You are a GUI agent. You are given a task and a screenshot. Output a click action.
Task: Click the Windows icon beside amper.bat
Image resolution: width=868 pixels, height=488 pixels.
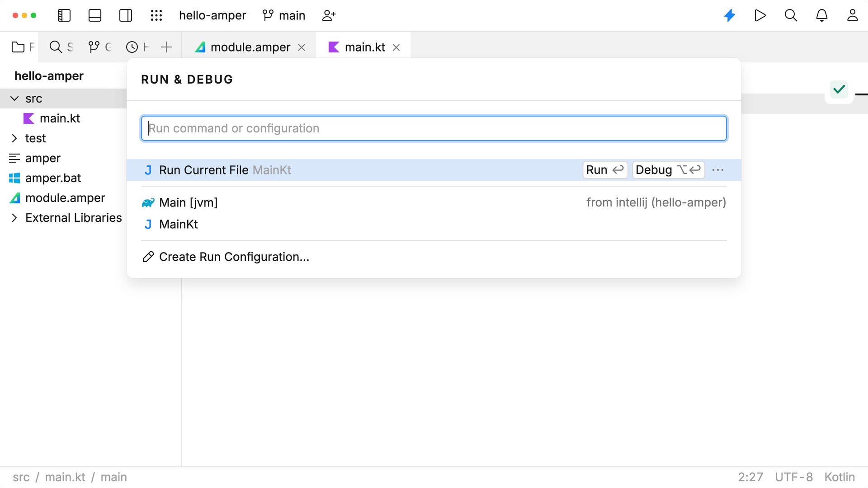tap(14, 178)
